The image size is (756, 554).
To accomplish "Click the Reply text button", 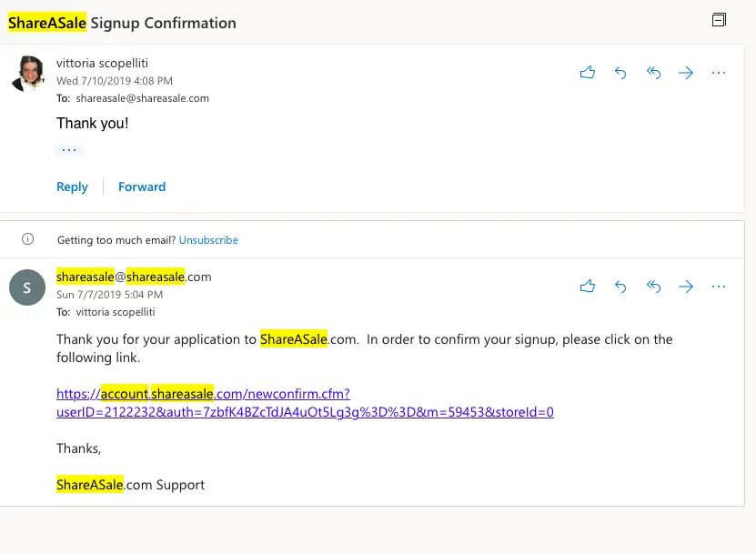I will pyautogui.click(x=72, y=186).
